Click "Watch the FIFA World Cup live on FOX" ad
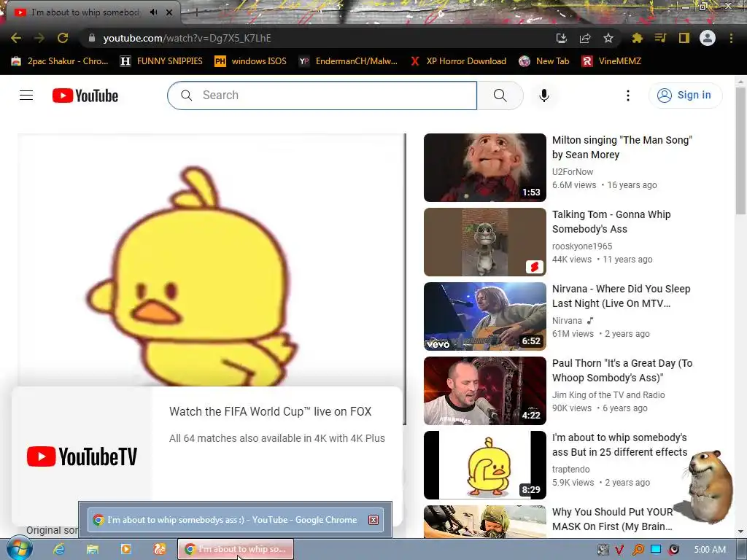This screenshot has width=747, height=560. coord(270,411)
